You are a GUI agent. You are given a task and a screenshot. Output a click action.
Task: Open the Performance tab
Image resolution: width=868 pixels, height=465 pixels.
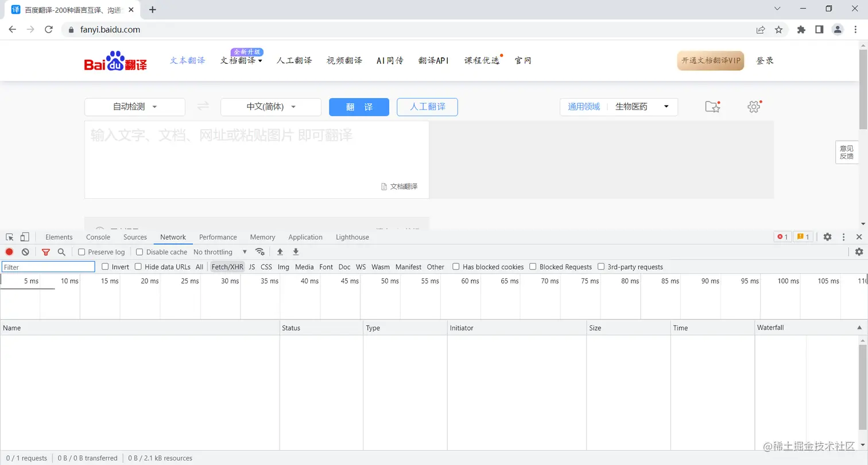[218, 237]
